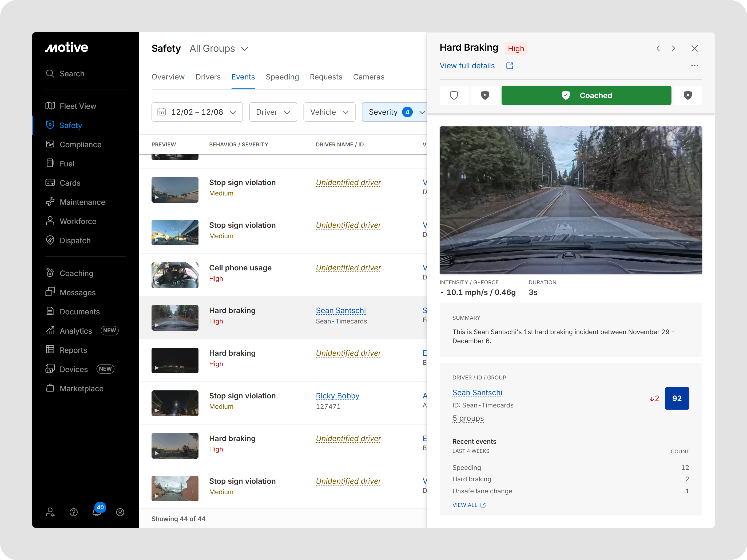Sort by the Driver Name / ID column header
This screenshot has width=747, height=560.
pyautogui.click(x=340, y=145)
